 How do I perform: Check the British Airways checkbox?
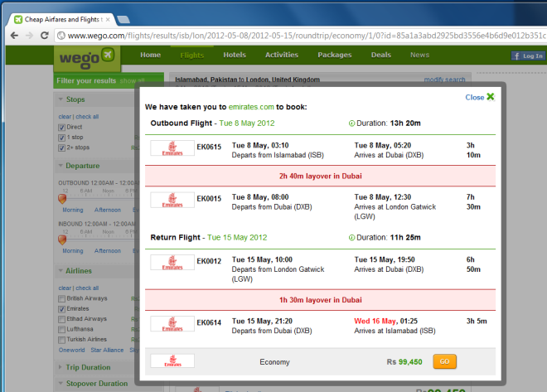(x=62, y=298)
